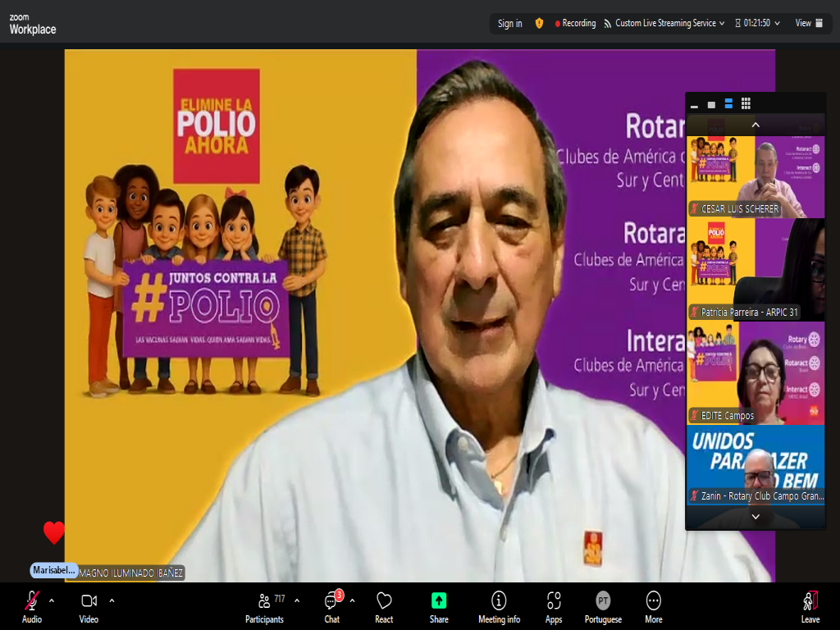The width and height of the screenshot is (840, 630).
Task: Expand video options arrow next to Video
Action: click(x=112, y=600)
